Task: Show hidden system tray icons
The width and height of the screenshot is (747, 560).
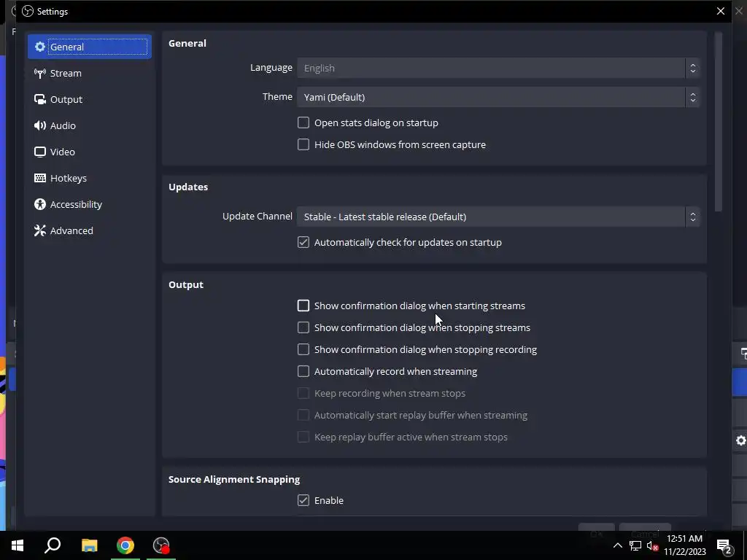Action: tap(617, 545)
